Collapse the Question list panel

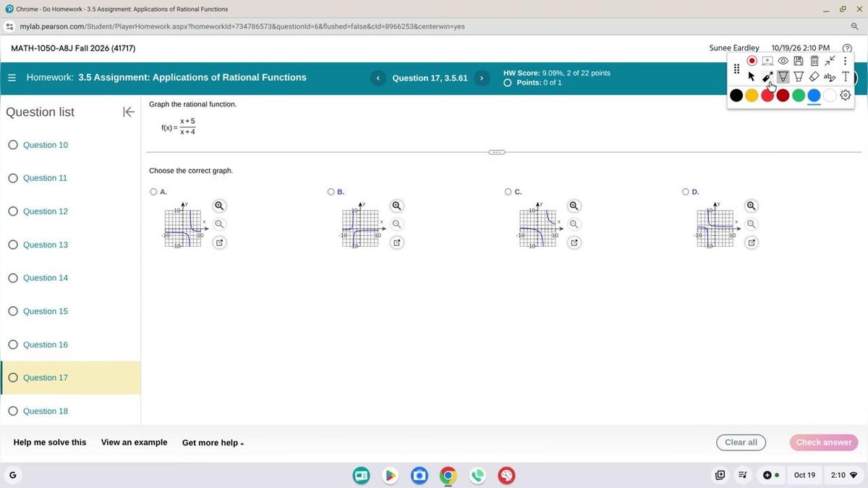click(128, 112)
